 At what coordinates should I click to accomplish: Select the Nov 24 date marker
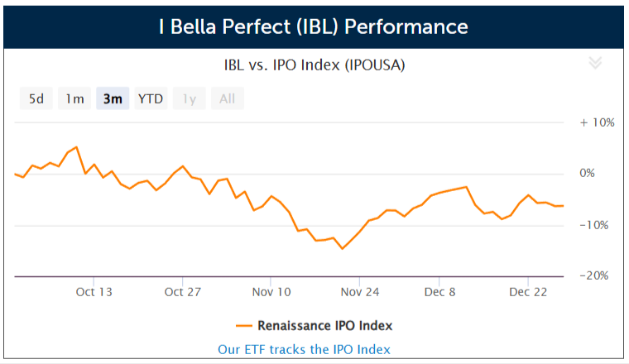360,292
